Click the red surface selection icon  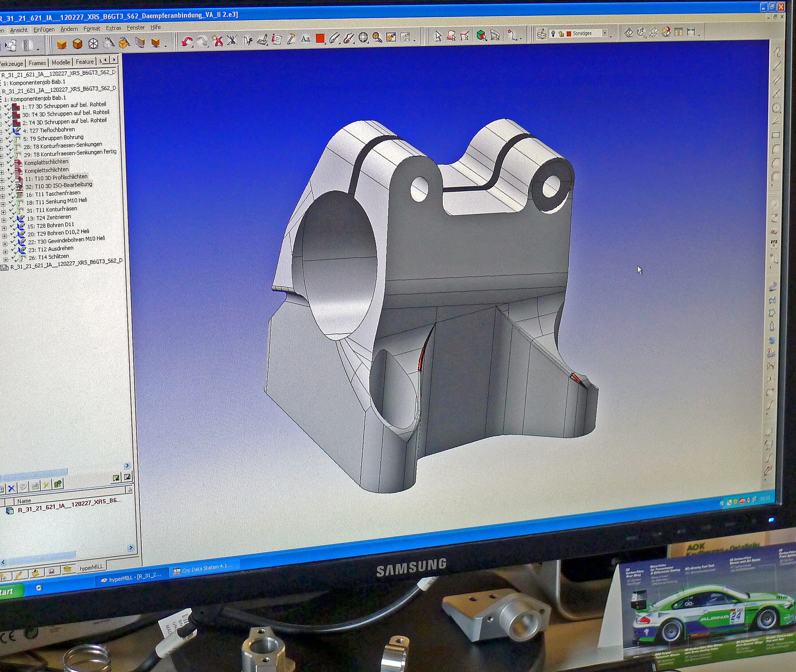click(x=451, y=36)
